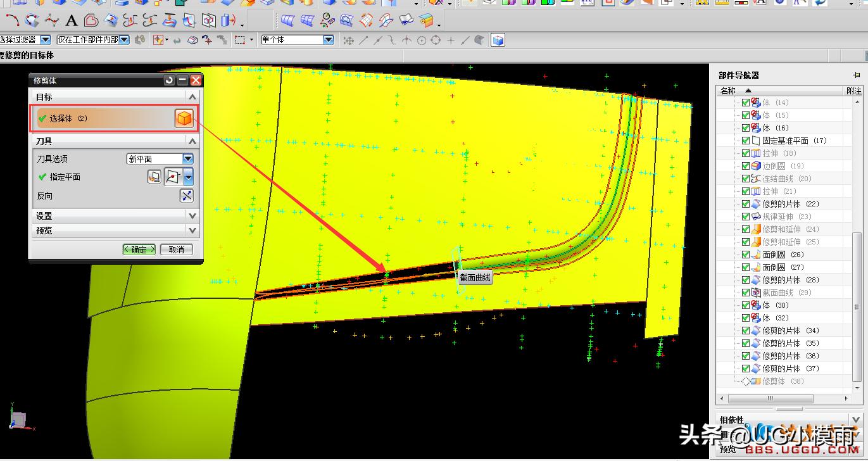868x461 pixels.
Task: Click the blue shaded cube icon on selection bar
Action: (x=498, y=41)
